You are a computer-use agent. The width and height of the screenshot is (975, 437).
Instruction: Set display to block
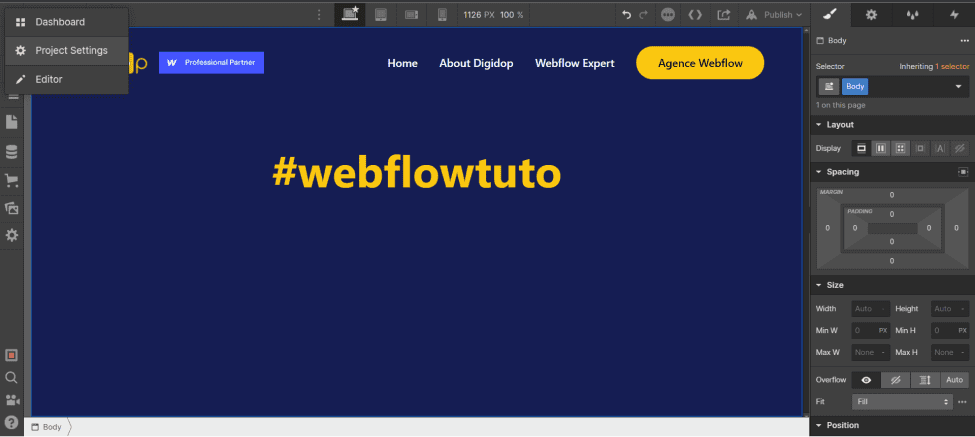(x=861, y=148)
